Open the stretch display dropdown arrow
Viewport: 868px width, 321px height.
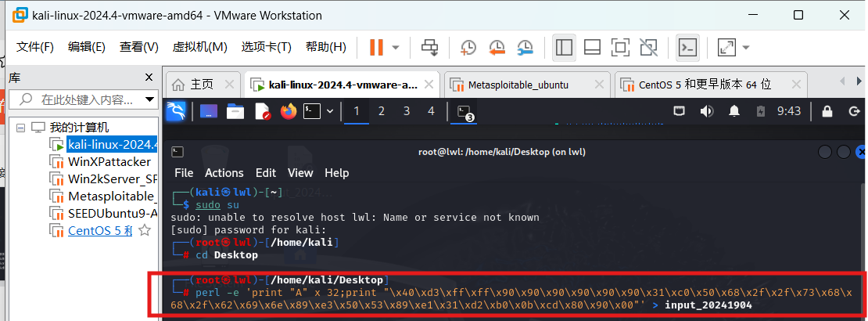[x=745, y=48]
